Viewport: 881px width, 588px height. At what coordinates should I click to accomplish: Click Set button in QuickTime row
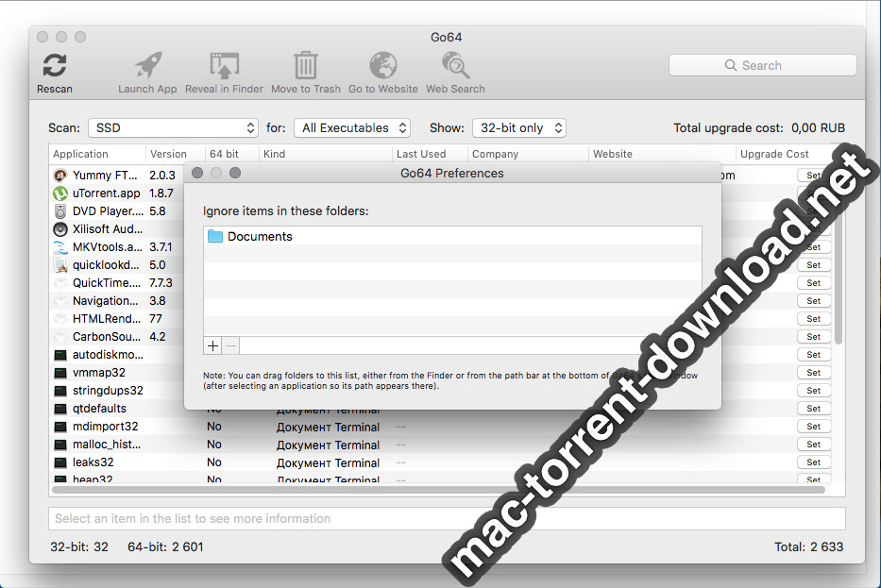point(814,283)
